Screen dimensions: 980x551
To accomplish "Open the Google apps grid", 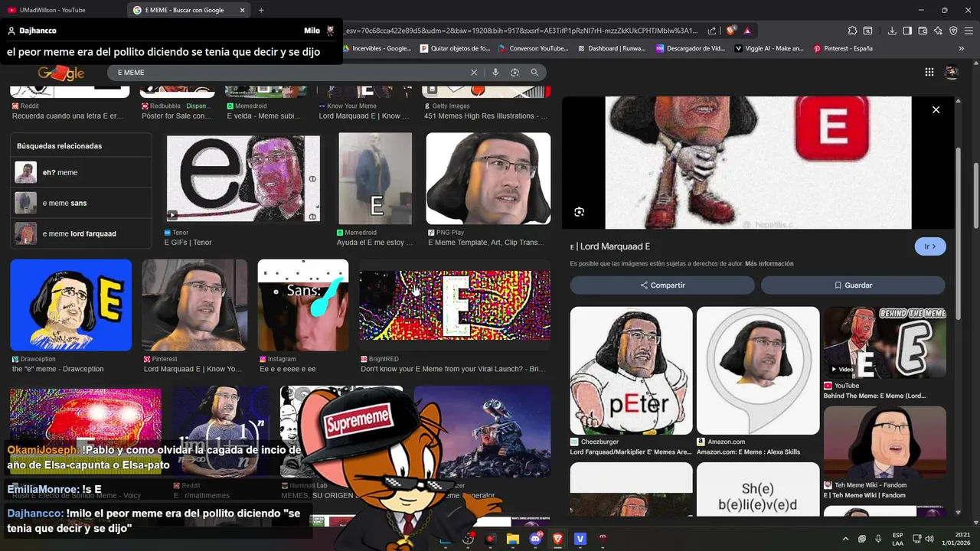I will [929, 72].
